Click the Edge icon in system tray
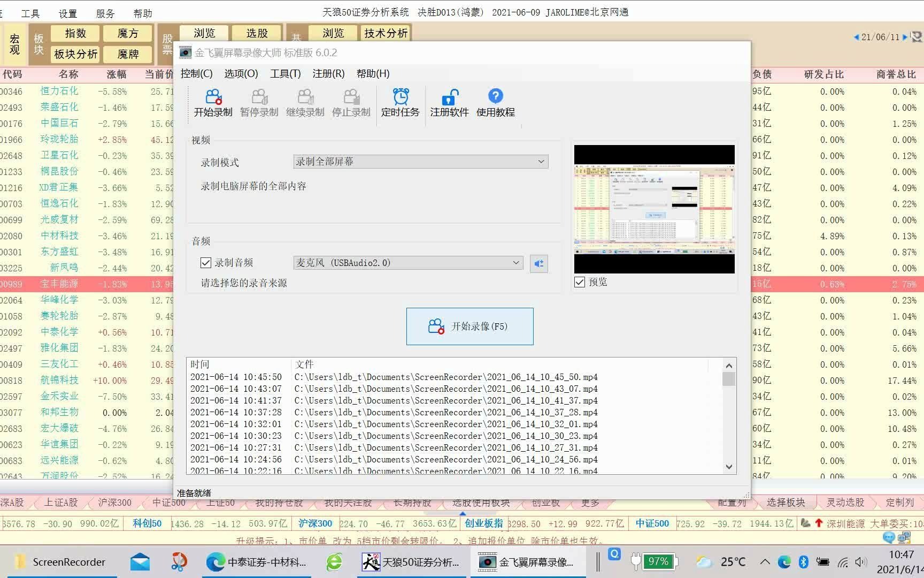 click(x=784, y=561)
